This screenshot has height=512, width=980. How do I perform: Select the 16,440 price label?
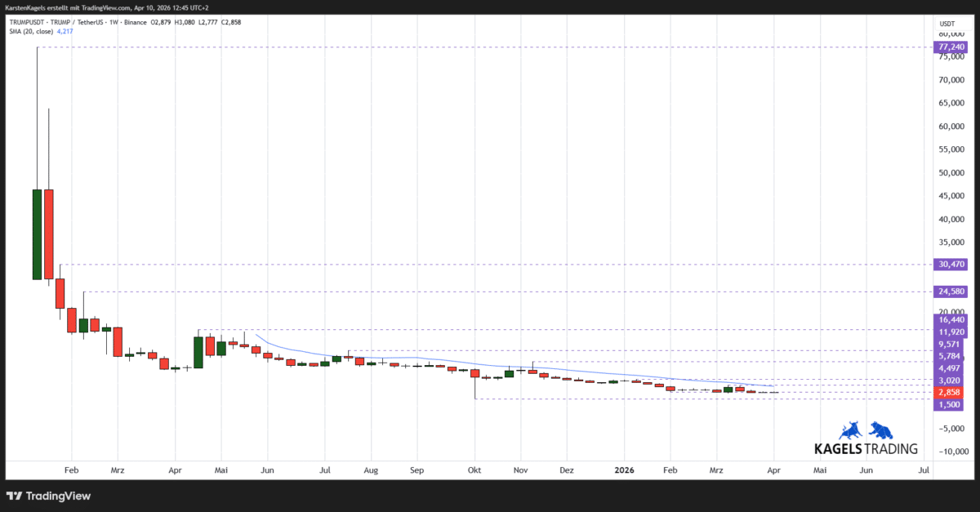[950, 320]
